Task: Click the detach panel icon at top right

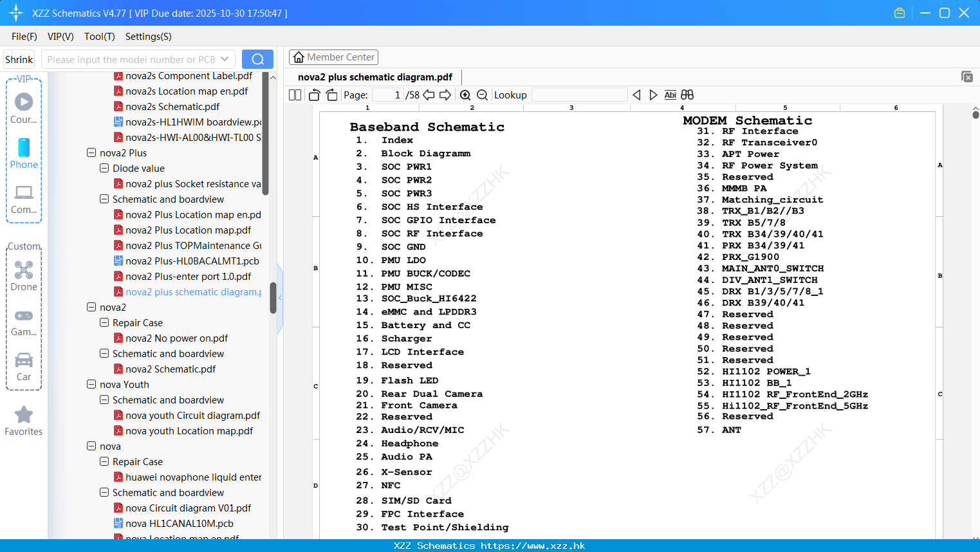Action: [967, 77]
